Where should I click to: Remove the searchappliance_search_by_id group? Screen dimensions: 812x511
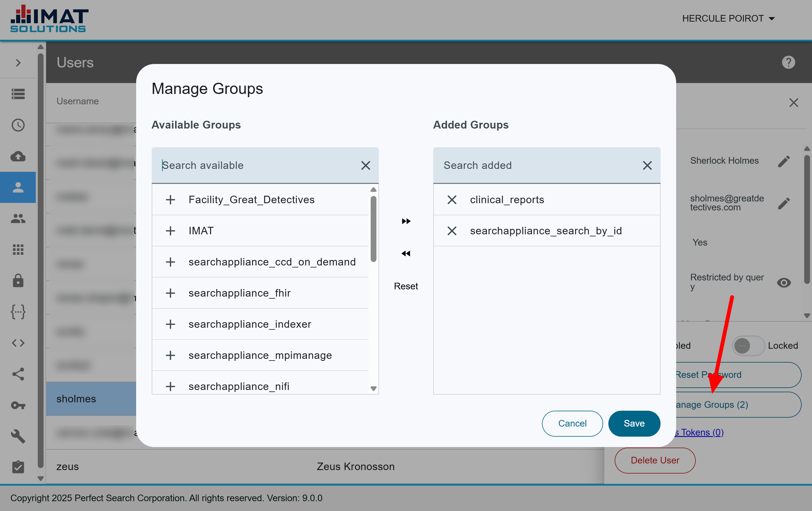452,231
